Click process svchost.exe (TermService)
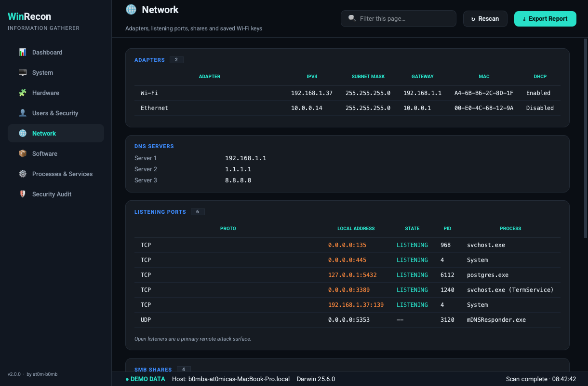The width and height of the screenshot is (588, 386). tap(510, 290)
